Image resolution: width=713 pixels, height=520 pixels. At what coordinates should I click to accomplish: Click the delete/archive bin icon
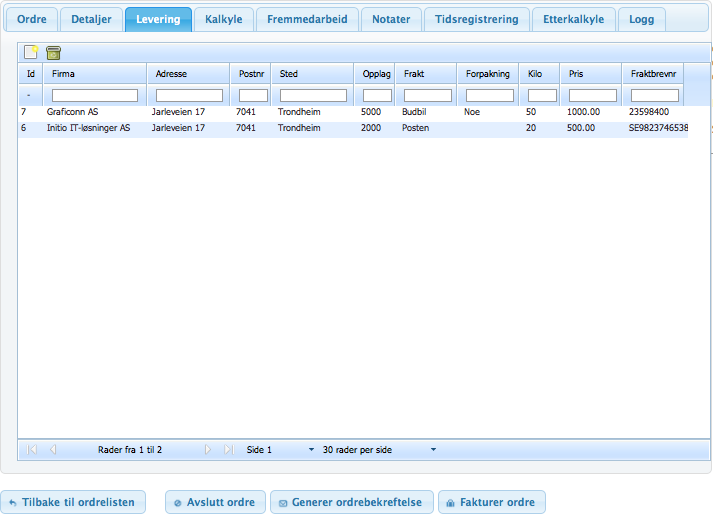point(53,53)
